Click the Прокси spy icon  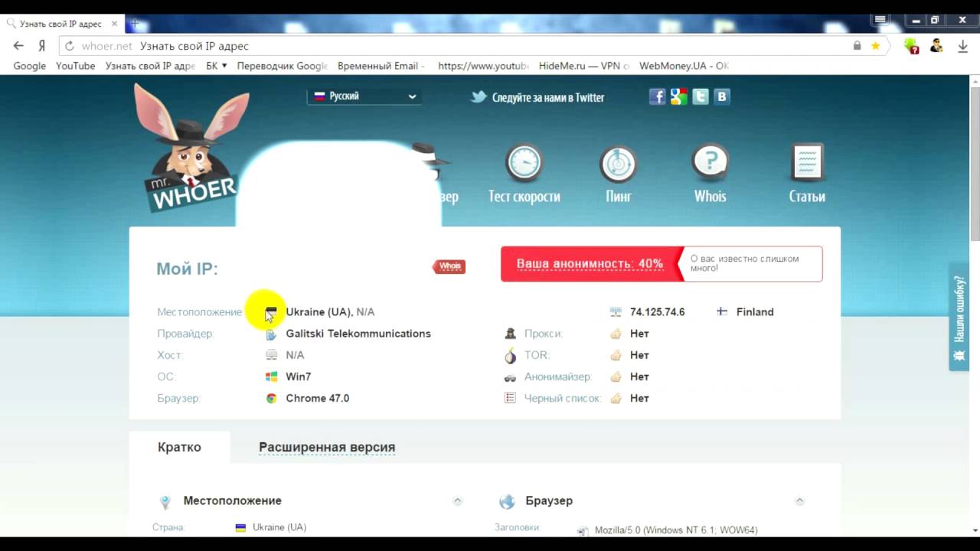click(x=511, y=334)
